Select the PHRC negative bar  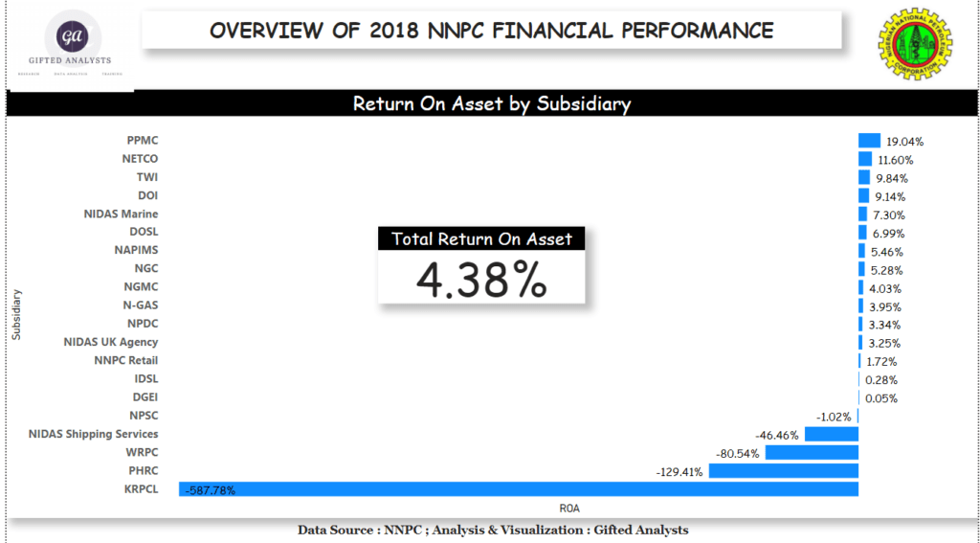tap(783, 471)
